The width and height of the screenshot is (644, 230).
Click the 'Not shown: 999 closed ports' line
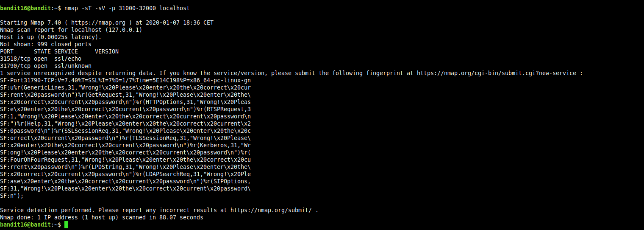click(x=46, y=44)
